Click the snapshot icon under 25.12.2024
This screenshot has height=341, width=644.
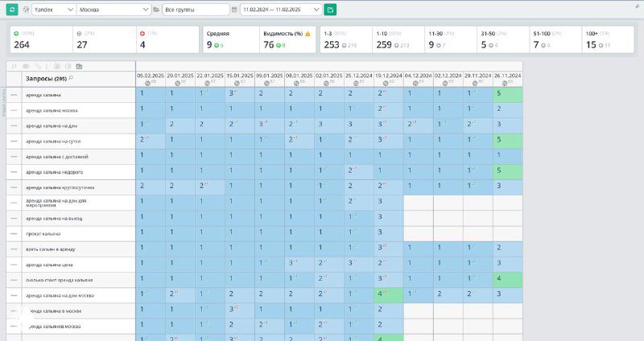click(356, 83)
